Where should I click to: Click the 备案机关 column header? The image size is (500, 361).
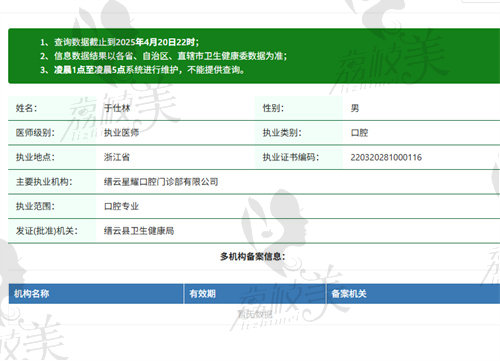click(349, 294)
